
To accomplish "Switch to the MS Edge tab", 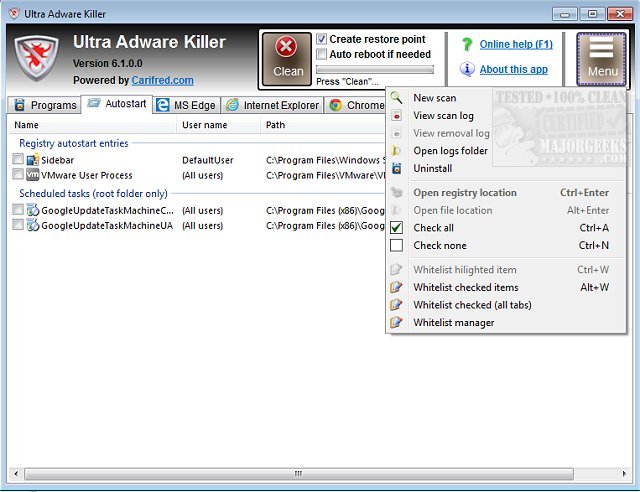I will pyautogui.click(x=187, y=105).
